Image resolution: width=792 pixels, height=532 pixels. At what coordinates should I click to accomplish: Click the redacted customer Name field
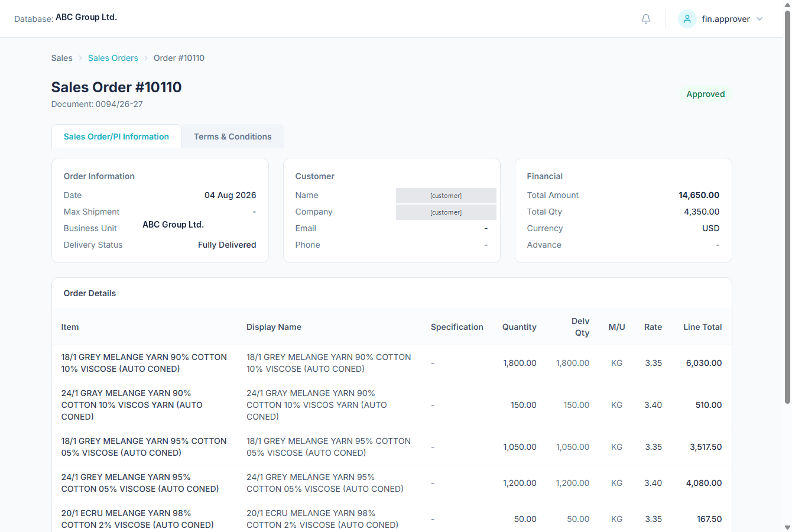pyautogui.click(x=446, y=196)
